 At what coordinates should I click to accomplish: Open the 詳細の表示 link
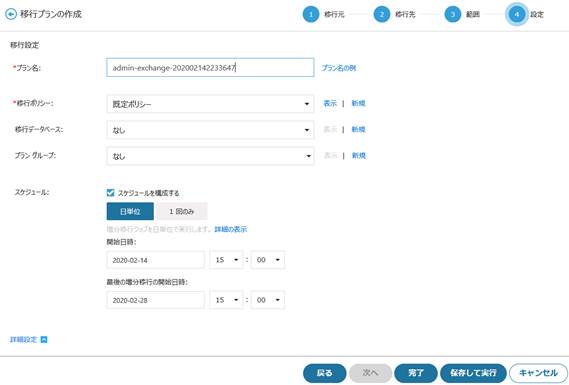click(231, 229)
